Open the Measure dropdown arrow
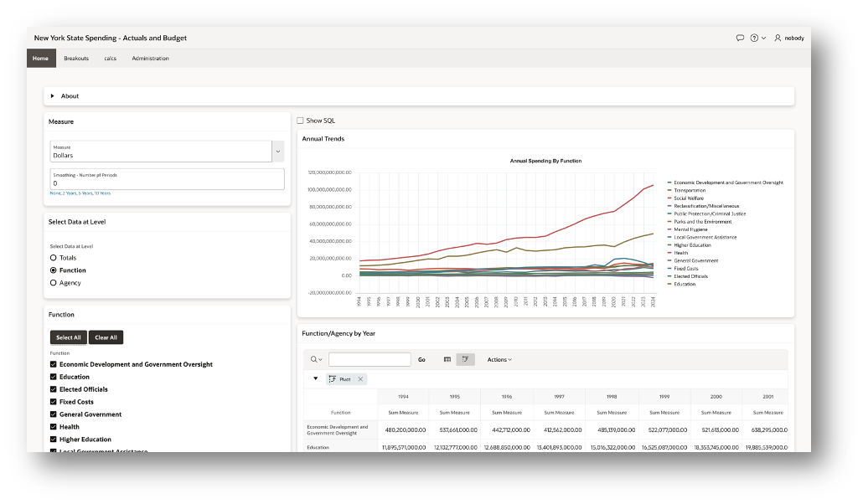Viewport: 863px width, 504px height. point(278,152)
